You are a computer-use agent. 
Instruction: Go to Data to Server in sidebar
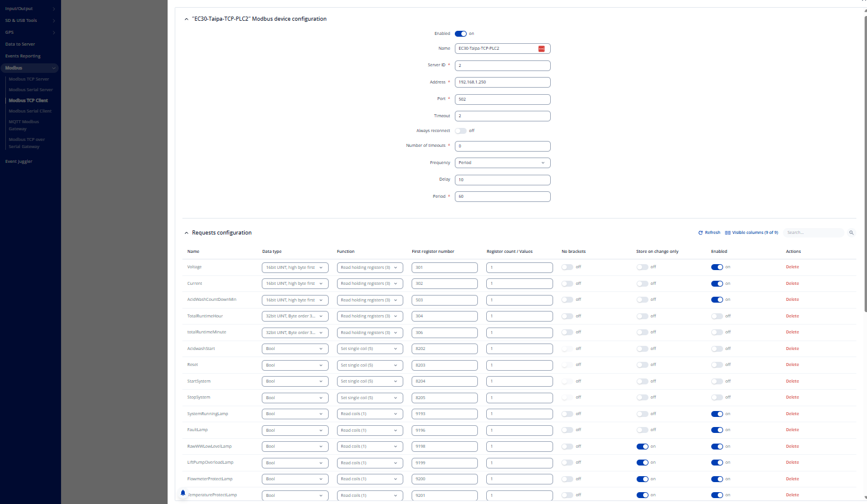[20, 44]
